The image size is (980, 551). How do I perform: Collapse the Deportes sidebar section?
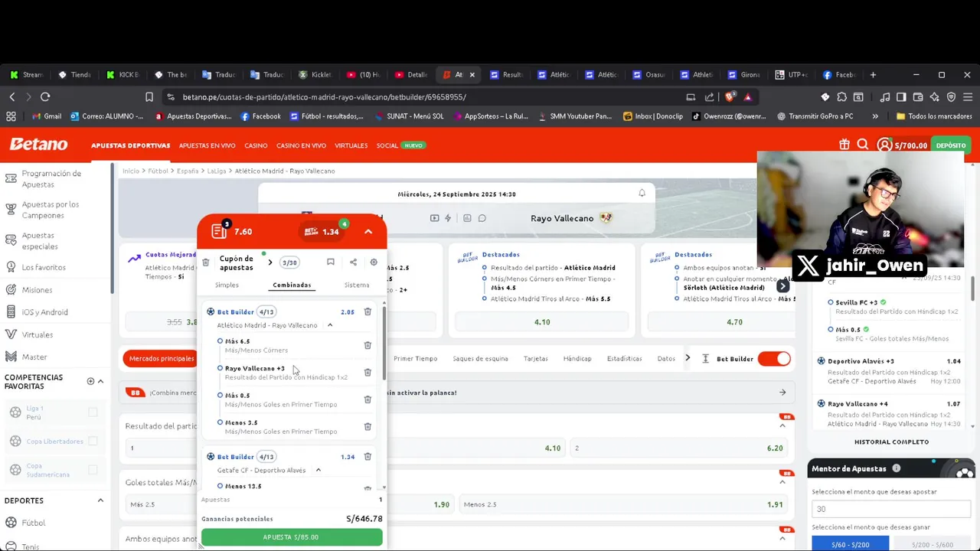(100, 500)
